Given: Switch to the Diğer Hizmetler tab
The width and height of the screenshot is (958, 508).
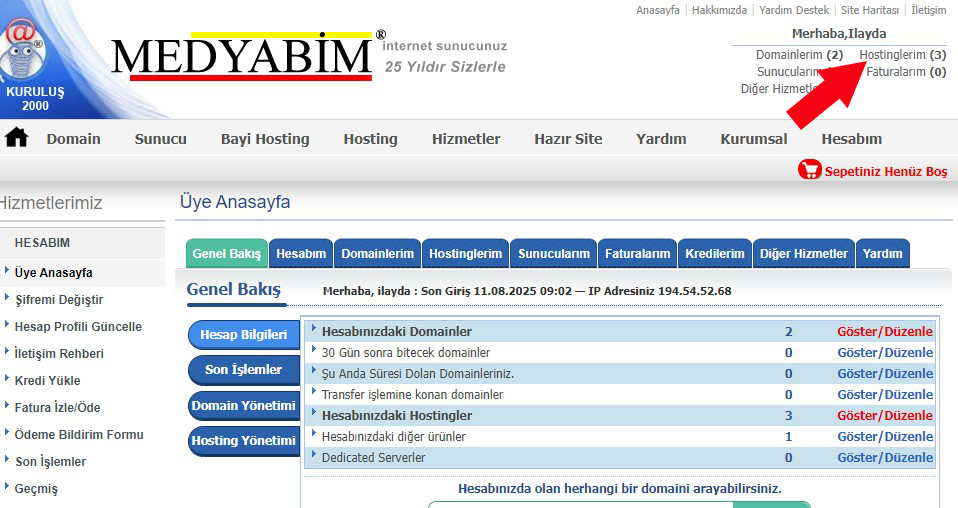Looking at the screenshot, I should [x=804, y=254].
